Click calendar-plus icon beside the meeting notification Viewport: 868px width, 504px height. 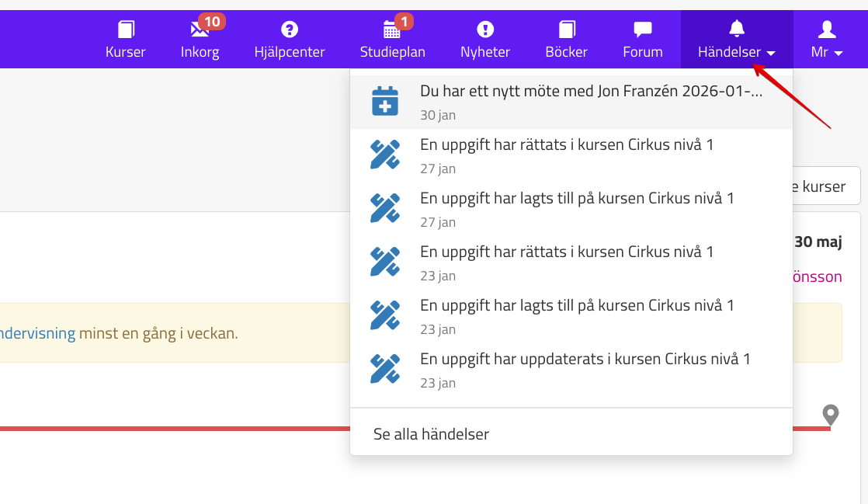click(385, 102)
